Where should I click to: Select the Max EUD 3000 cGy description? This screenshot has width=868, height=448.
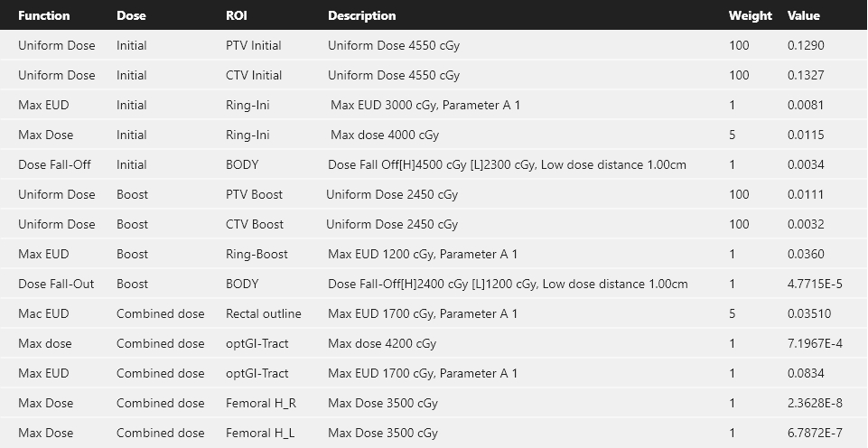425,105
